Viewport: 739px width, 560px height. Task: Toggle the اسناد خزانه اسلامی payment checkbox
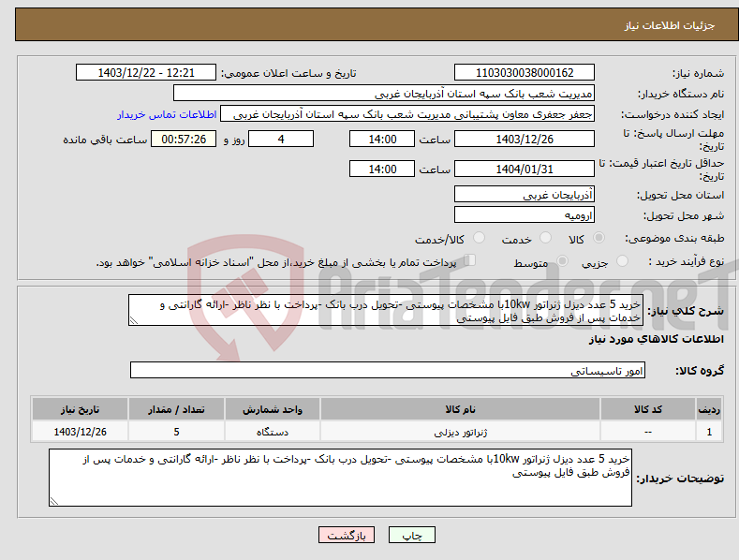click(x=470, y=260)
